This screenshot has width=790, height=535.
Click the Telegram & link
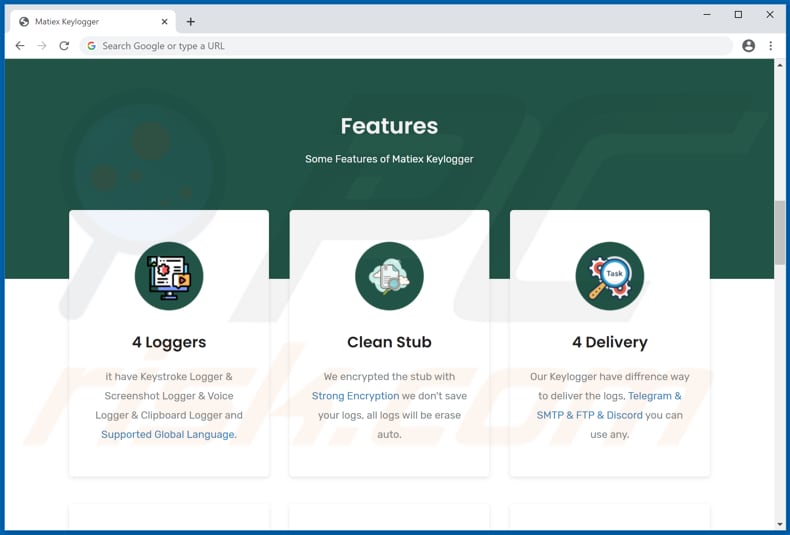tap(654, 396)
